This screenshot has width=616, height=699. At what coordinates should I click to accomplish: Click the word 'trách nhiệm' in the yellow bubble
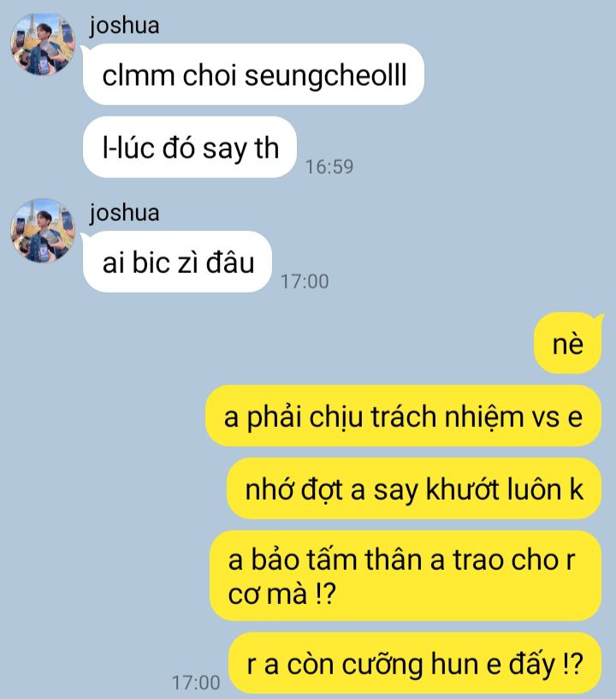[447, 417]
